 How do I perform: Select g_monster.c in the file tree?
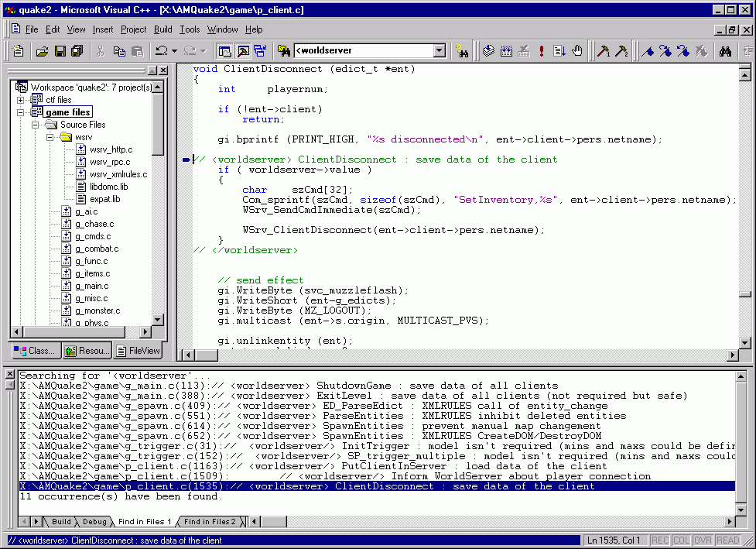coord(97,311)
